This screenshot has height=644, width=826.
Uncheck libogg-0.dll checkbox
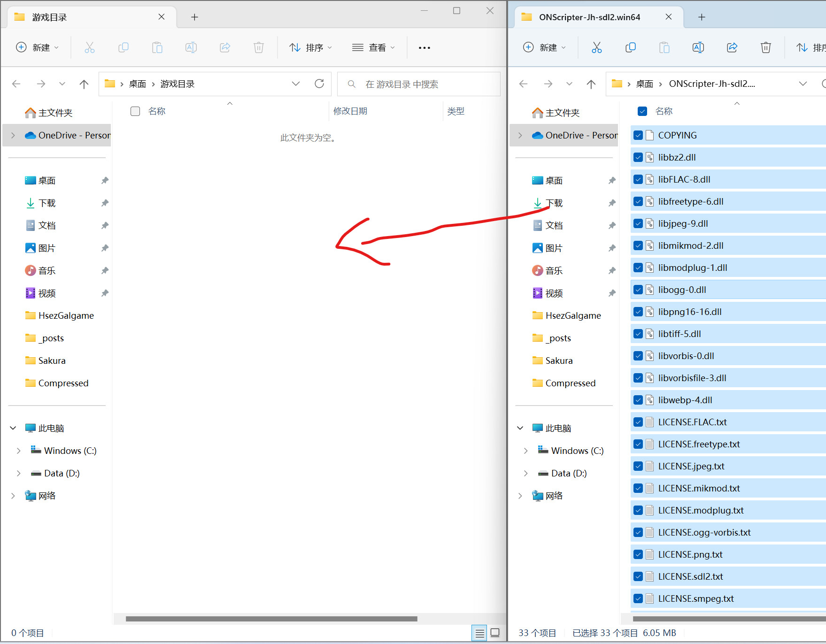pyautogui.click(x=638, y=290)
